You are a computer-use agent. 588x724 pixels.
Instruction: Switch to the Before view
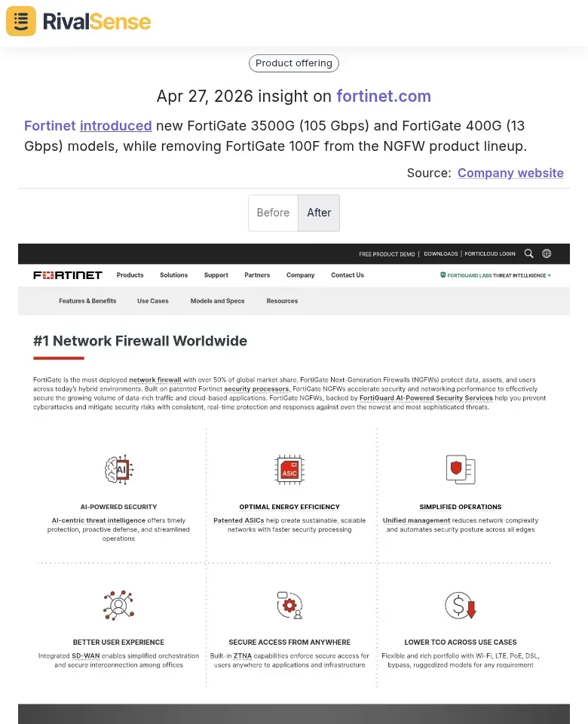coord(273,213)
